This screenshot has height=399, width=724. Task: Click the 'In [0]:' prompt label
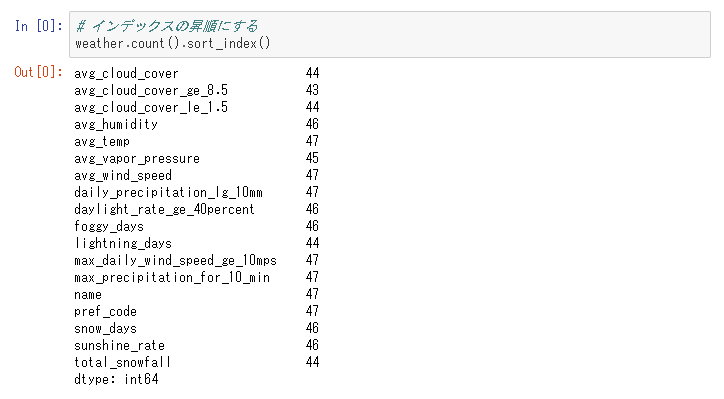[x=38, y=26]
